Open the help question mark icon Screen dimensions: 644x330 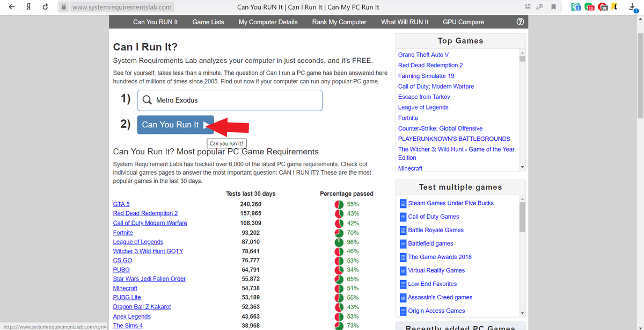(519, 22)
